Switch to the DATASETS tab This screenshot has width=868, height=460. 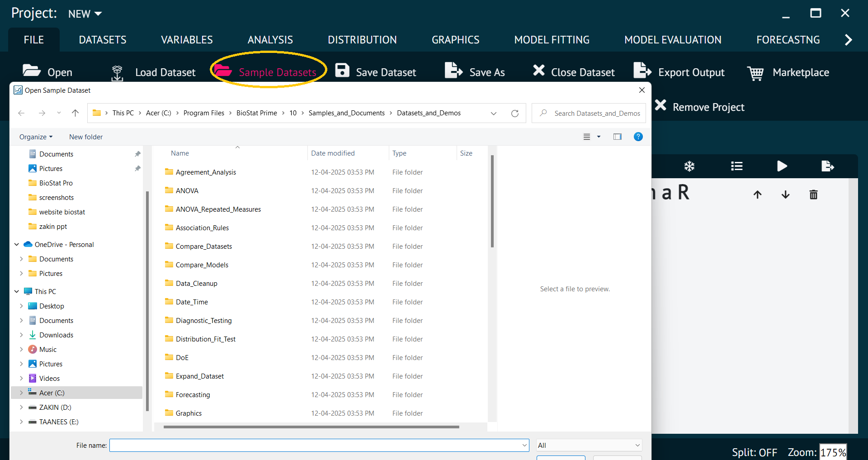point(103,40)
